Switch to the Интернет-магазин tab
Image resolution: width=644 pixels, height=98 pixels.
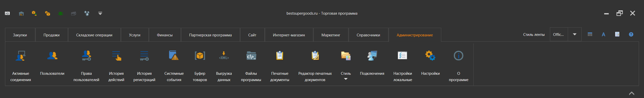(289, 35)
